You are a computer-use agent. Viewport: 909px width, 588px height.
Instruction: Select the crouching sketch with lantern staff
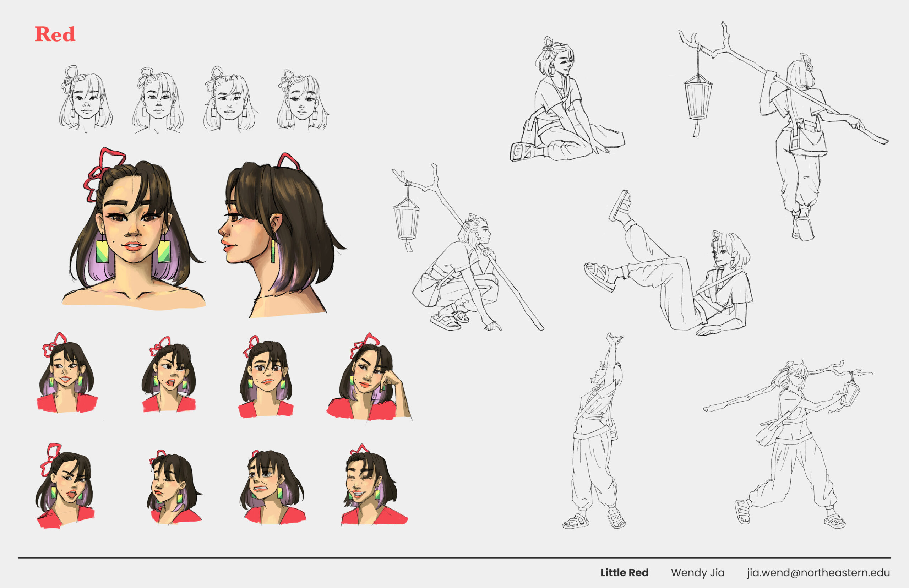tap(468, 247)
